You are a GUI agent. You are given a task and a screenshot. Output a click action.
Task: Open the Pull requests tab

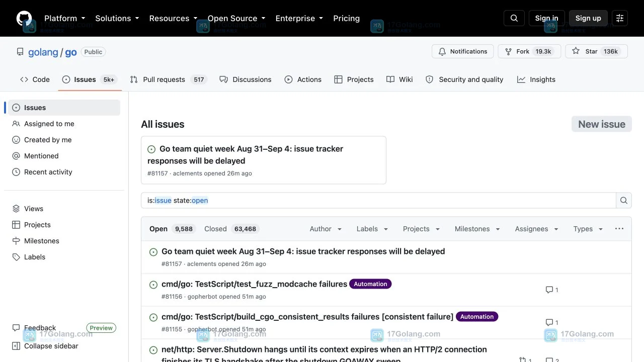[x=168, y=79]
